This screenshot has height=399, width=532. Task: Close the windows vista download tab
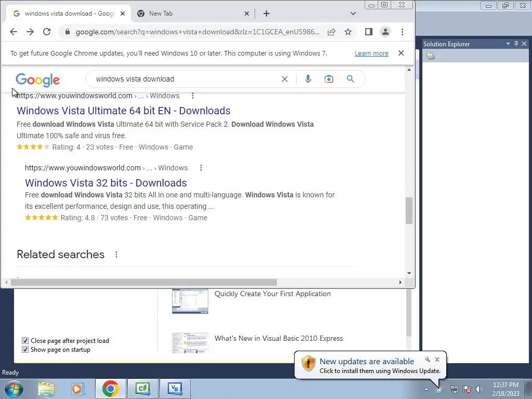pyautogui.click(x=123, y=14)
